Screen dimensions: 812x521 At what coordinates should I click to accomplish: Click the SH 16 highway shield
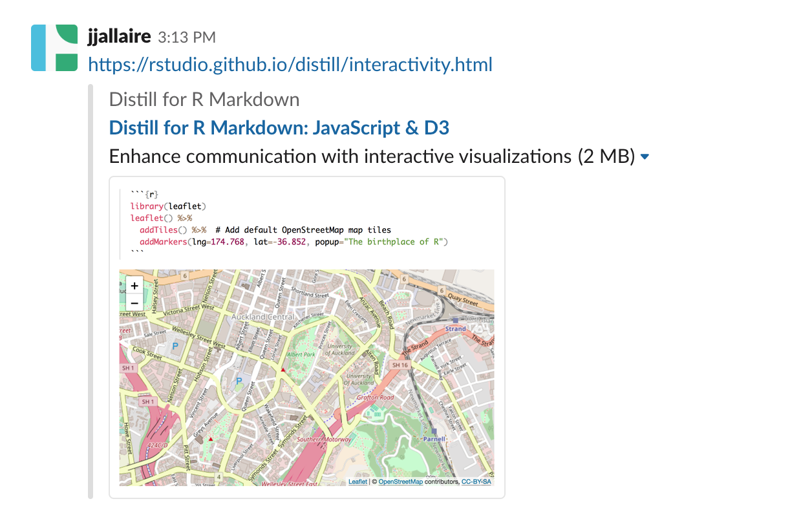pyautogui.click(x=400, y=365)
